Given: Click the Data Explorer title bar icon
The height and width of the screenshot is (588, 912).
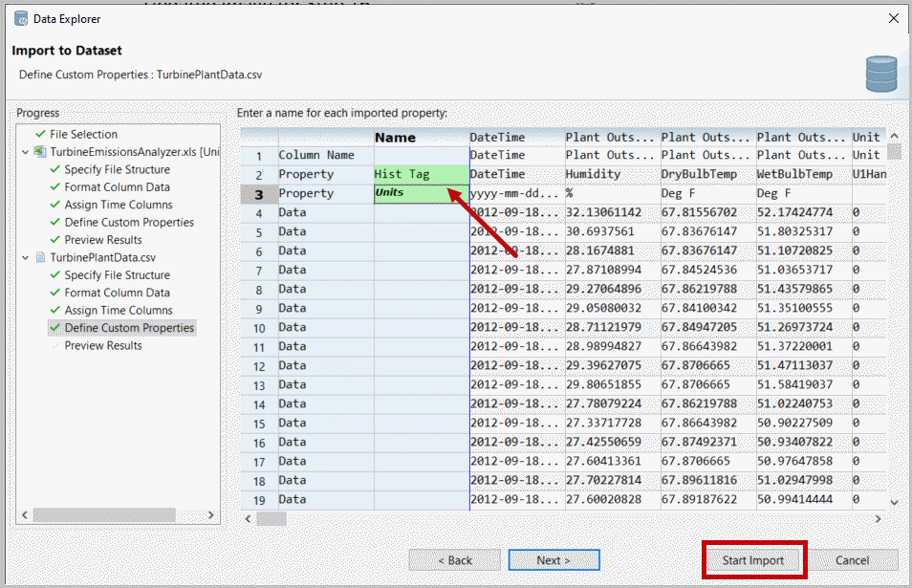Looking at the screenshot, I should tap(21, 19).
